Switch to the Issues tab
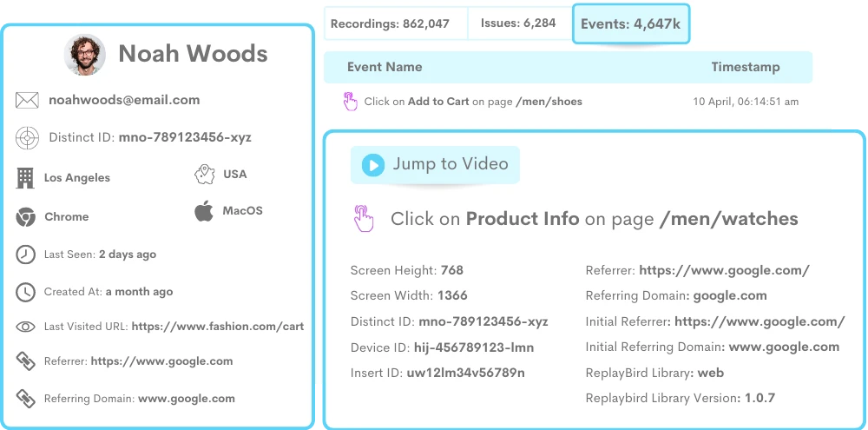868x430 pixels. (x=520, y=23)
